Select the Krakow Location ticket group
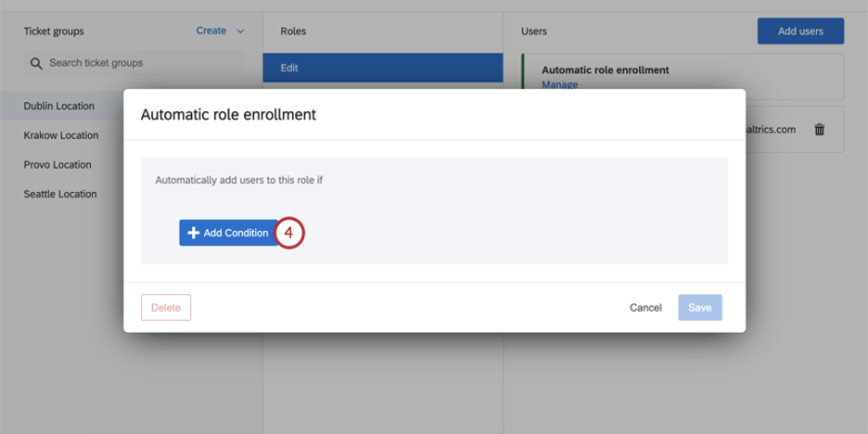868x434 pixels. point(61,135)
